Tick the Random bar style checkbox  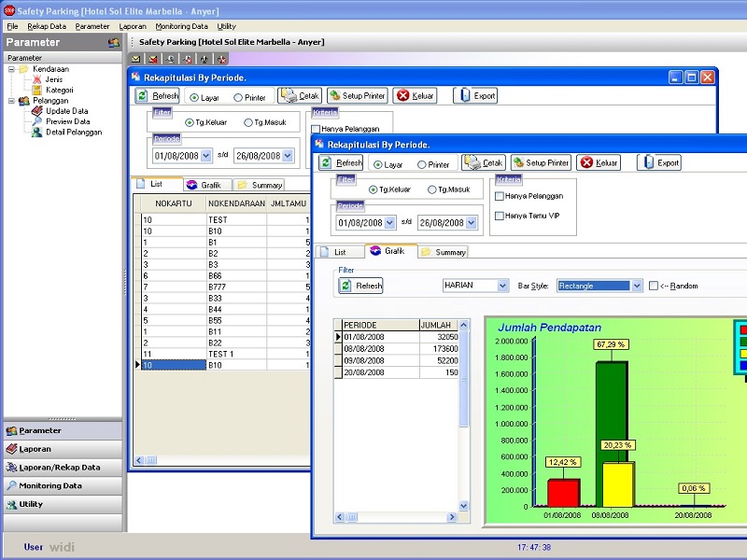(654, 286)
